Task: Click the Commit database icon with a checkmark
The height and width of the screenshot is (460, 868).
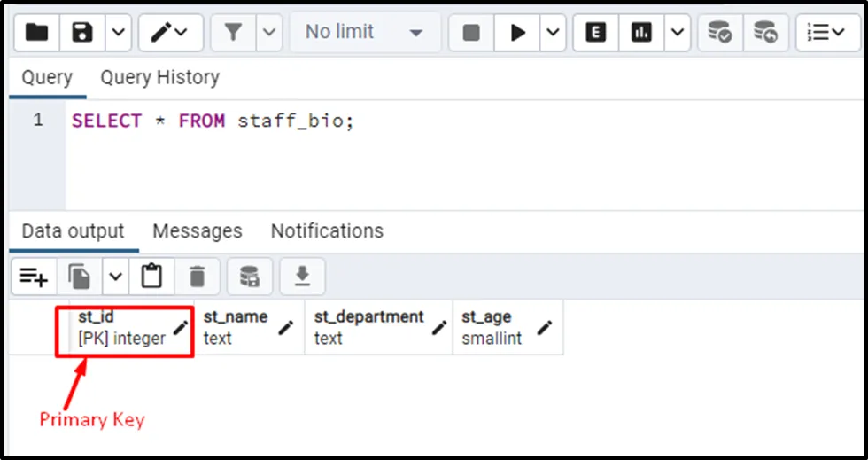Action: tap(719, 33)
